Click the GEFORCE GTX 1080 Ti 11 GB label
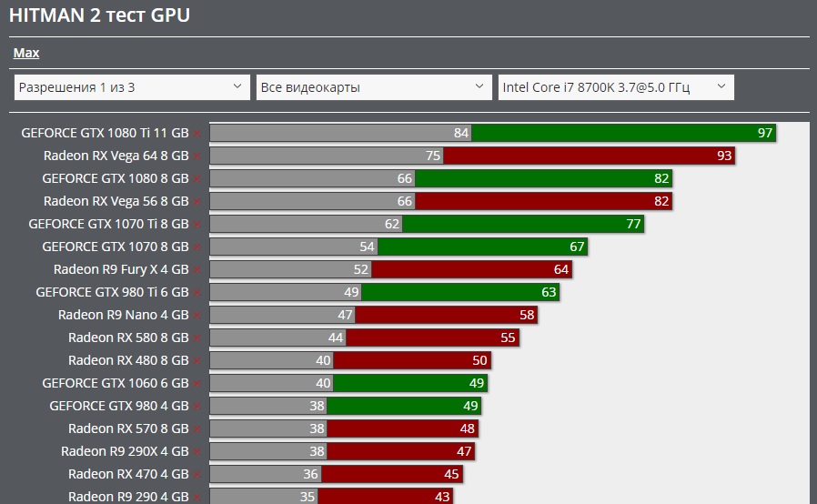The image size is (817, 504). [x=105, y=133]
